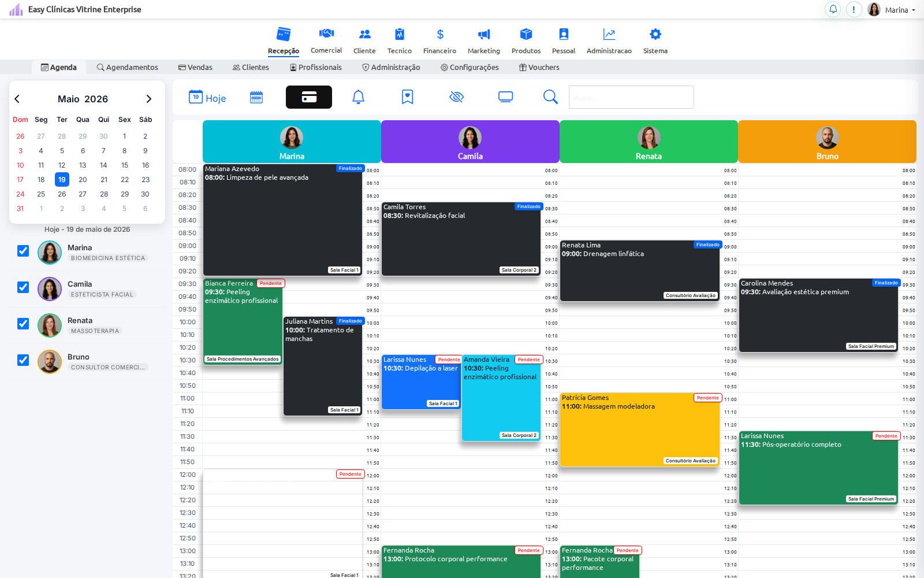Click the black credit card toolbar button
Image resolution: width=924 pixels, height=578 pixels.
pyautogui.click(x=309, y=97)
